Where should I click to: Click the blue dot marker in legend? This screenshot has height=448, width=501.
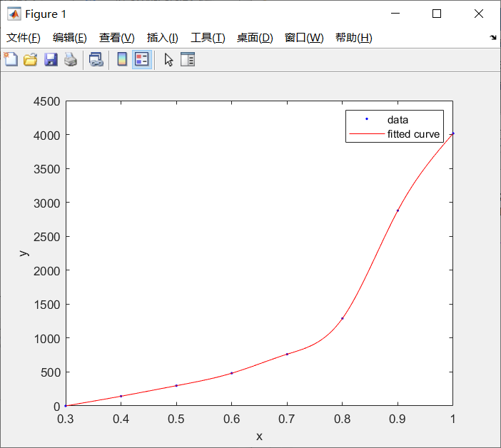pyautogui.click(x=367, y=119)
